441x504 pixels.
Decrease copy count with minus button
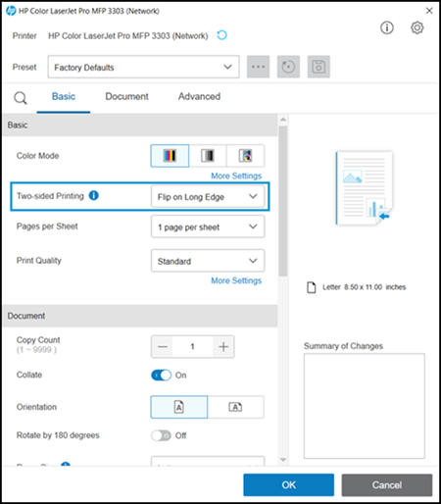[163, 346]
